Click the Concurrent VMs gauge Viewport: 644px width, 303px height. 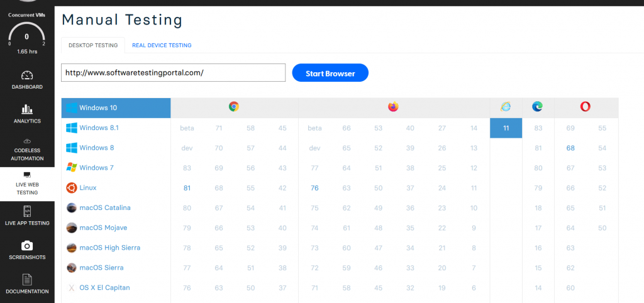27,36
